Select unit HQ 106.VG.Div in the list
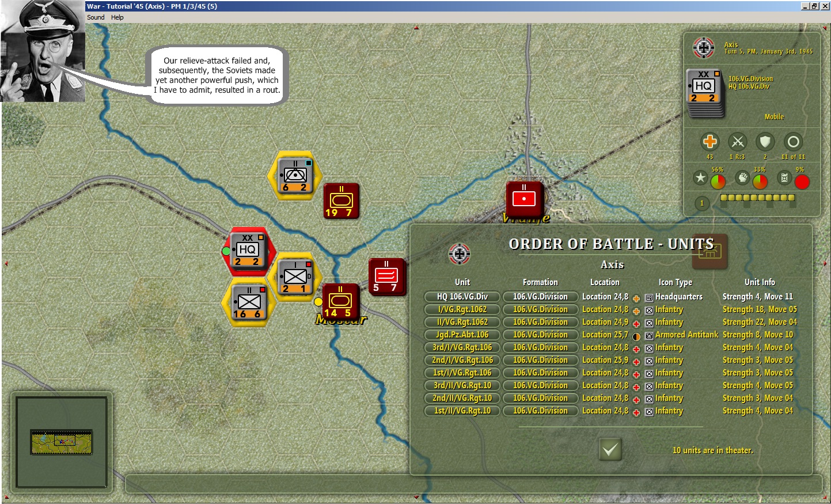Viewport: 831px width, 504px height. coord(462,297)
